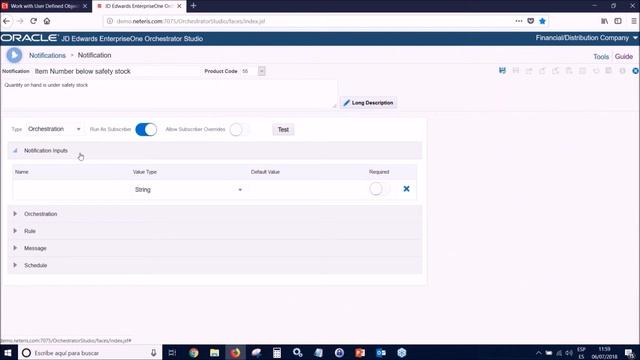Reload the page in the browser
This screenshot has height=360, width=640.
click(x=33, y=21)
